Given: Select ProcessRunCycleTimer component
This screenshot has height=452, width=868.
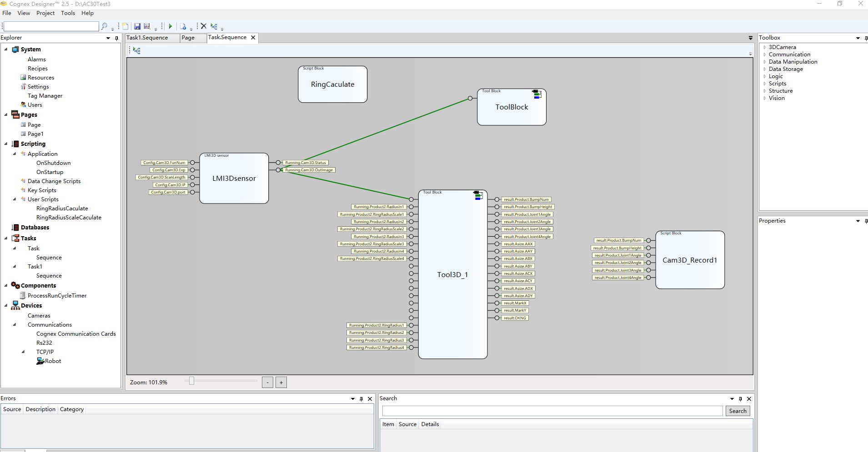Looking at the screenshot, I should (x=57, y=296).
